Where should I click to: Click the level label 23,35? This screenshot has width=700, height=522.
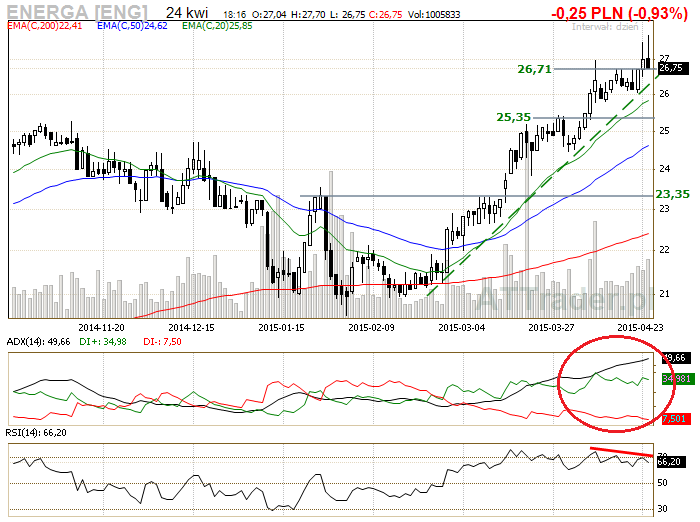point(672,194)
